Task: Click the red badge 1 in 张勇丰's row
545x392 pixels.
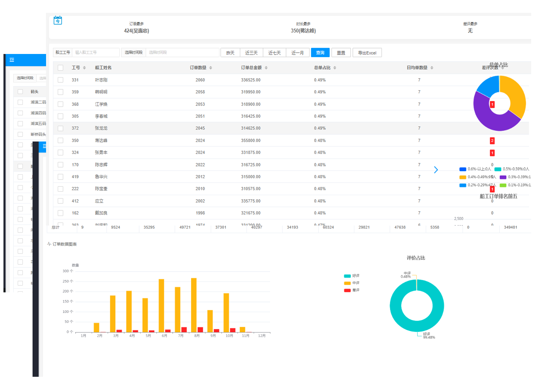Action: 492,153
